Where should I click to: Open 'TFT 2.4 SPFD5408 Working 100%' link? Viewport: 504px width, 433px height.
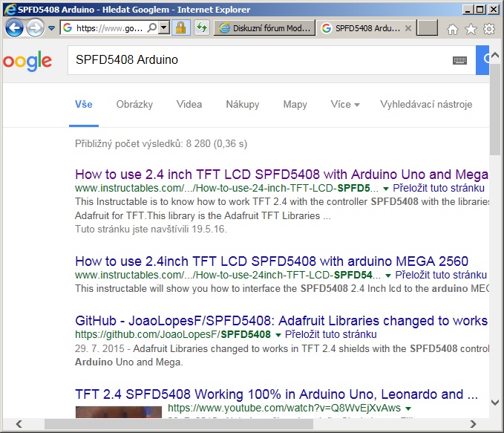pos(276,394)
